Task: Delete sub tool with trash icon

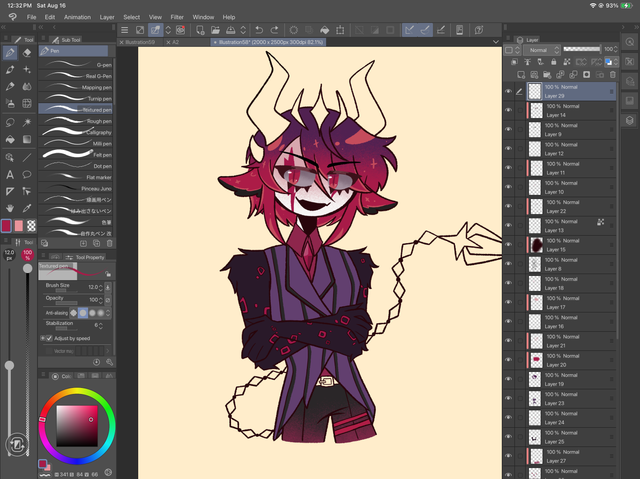Action: click(x=109, y=244)
